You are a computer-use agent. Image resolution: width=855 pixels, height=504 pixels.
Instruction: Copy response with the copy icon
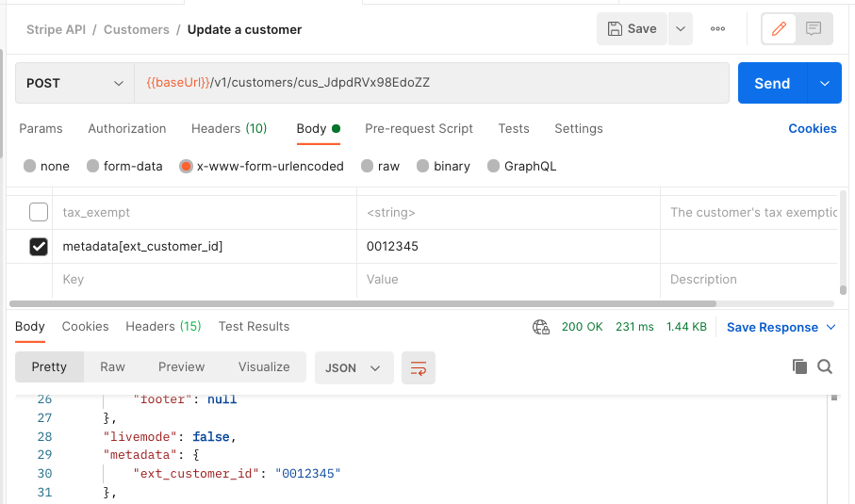[x=799, y=366]
